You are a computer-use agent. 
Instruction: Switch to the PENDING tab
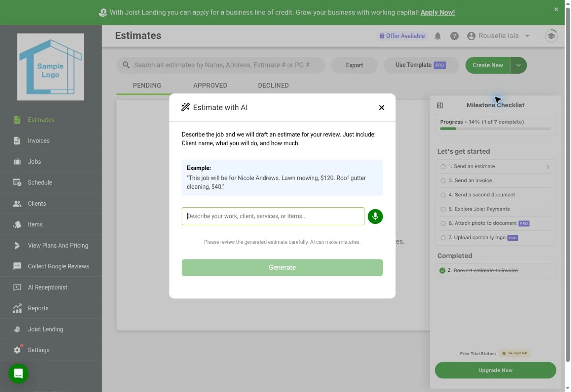point(147,86)
